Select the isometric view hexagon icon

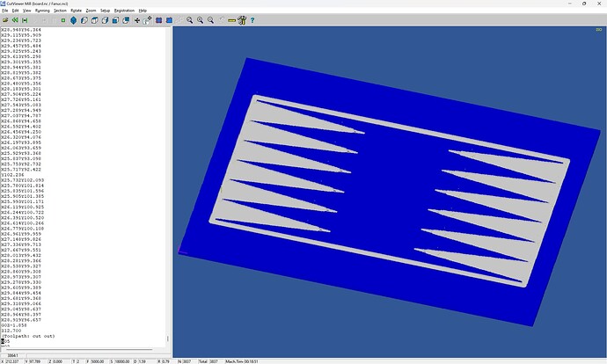[74, 20]
